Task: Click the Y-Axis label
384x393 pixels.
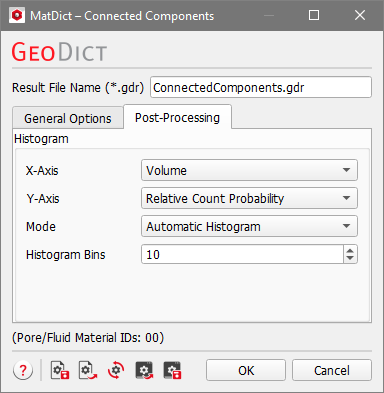Action: click(43, 199)
